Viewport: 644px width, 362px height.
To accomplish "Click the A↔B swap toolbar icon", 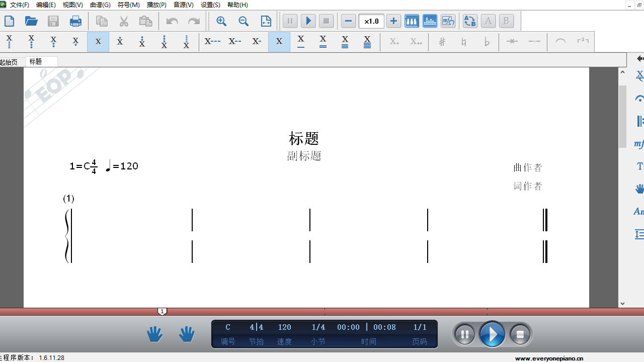I will 469,21.
